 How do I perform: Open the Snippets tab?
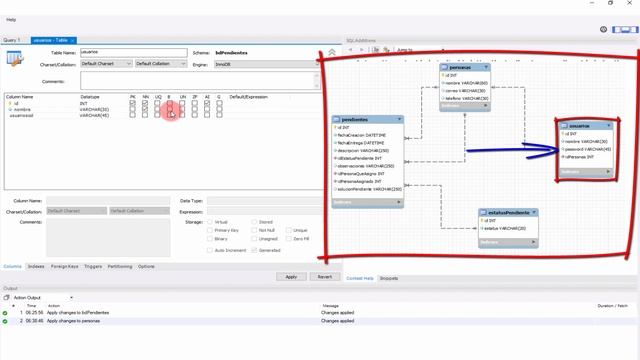tap(389, 278)
